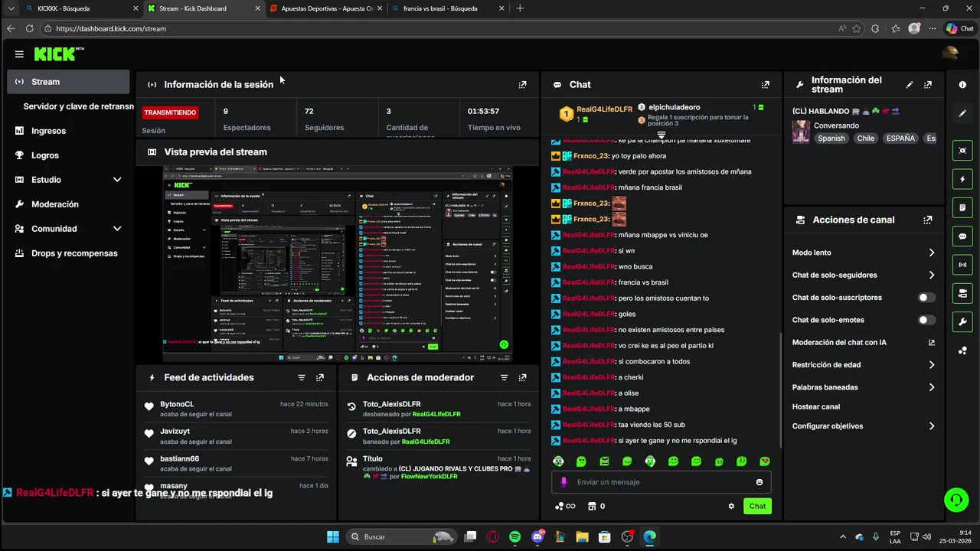
Task: Open chat settings gear icon
Action: tap(731, 506)
